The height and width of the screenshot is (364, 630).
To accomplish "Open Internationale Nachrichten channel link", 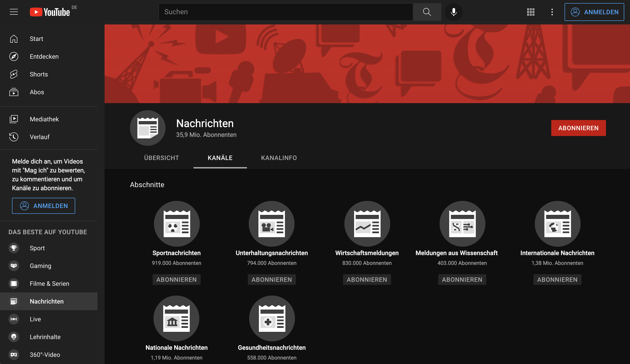I will (x=557, y=253).
